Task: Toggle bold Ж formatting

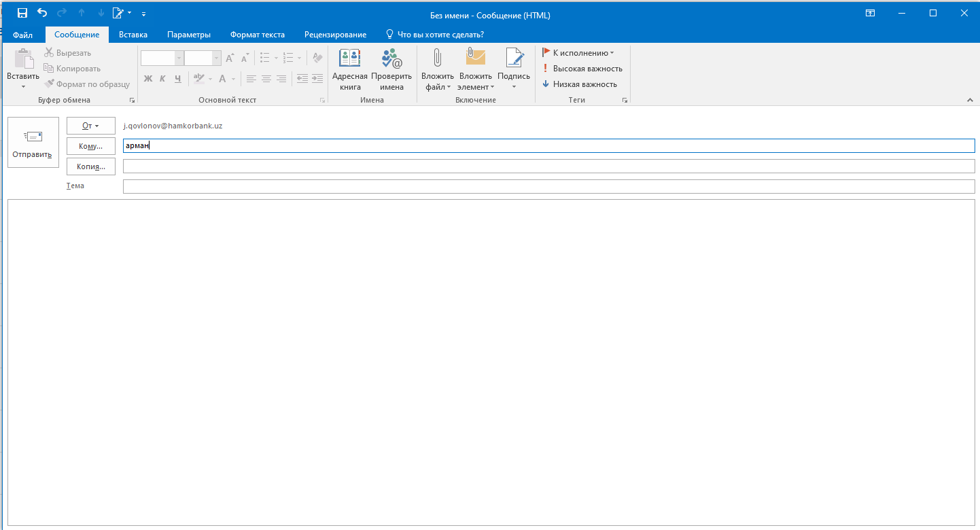Action: coord(147,79)
